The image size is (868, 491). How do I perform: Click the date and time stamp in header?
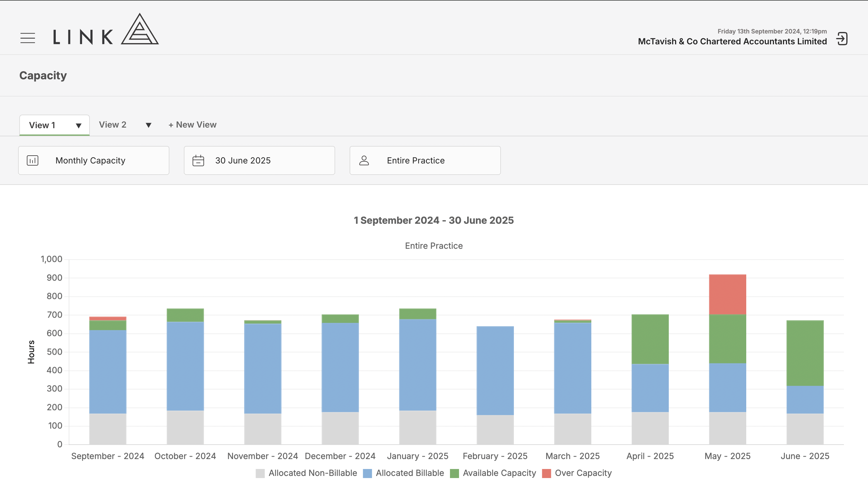(772, 31)
